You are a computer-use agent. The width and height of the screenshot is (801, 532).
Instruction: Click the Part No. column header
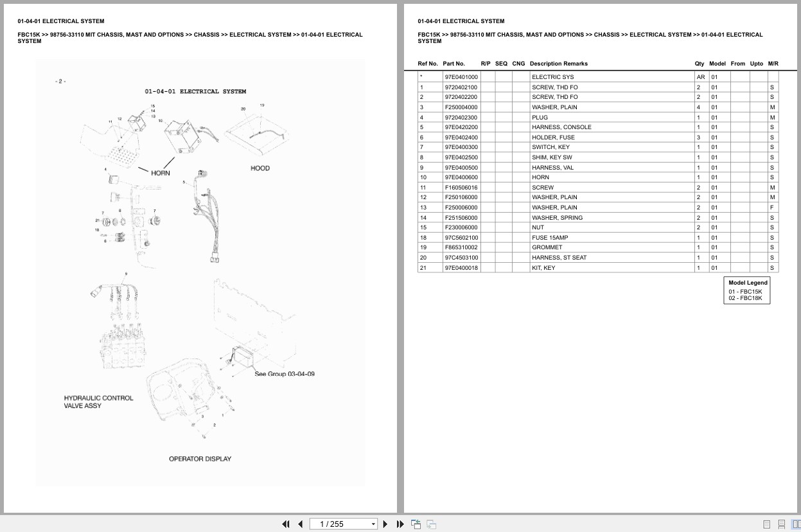pos(453,64)
